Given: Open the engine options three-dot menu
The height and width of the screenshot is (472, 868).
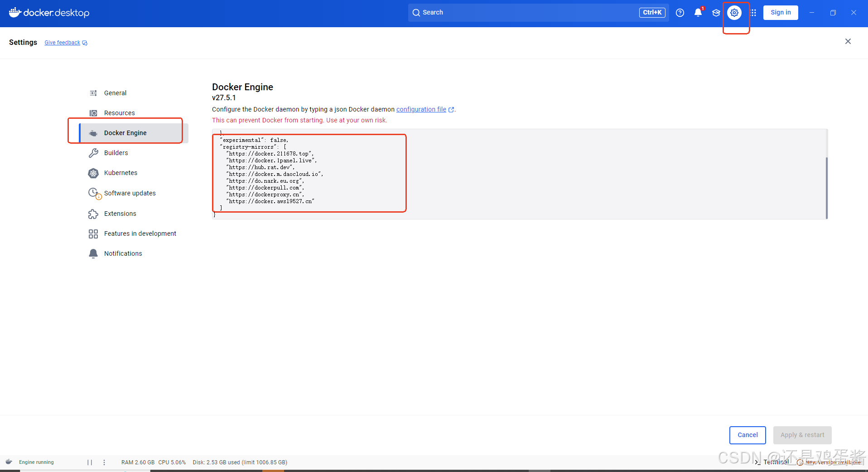Looking at the screenshot, I should point(104,462).
